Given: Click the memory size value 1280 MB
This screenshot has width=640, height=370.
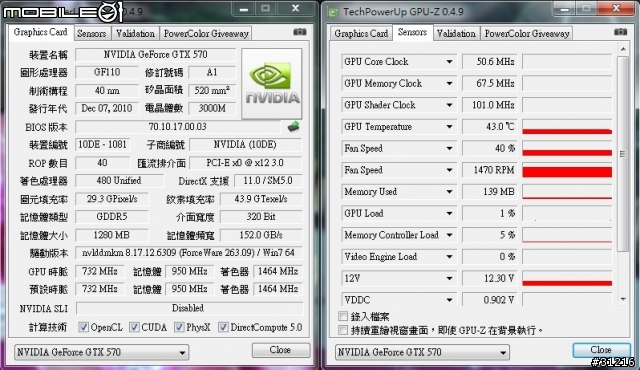Looking at the screenshot, I should pyautogui.click(x=111, y=235).
